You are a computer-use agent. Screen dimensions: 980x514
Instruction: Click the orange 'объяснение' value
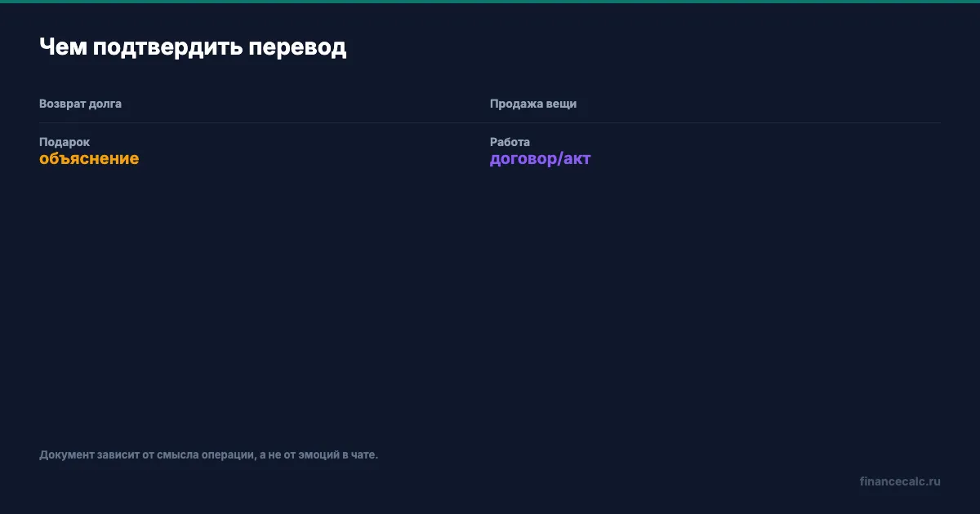[89, 158]
